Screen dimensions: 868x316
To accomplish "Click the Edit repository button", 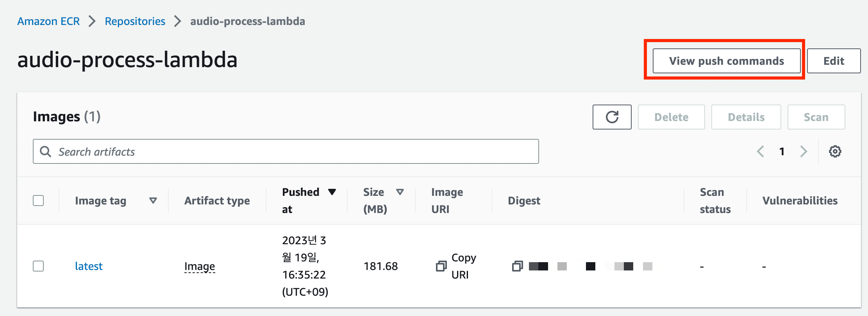I will (x=834, y=61).
